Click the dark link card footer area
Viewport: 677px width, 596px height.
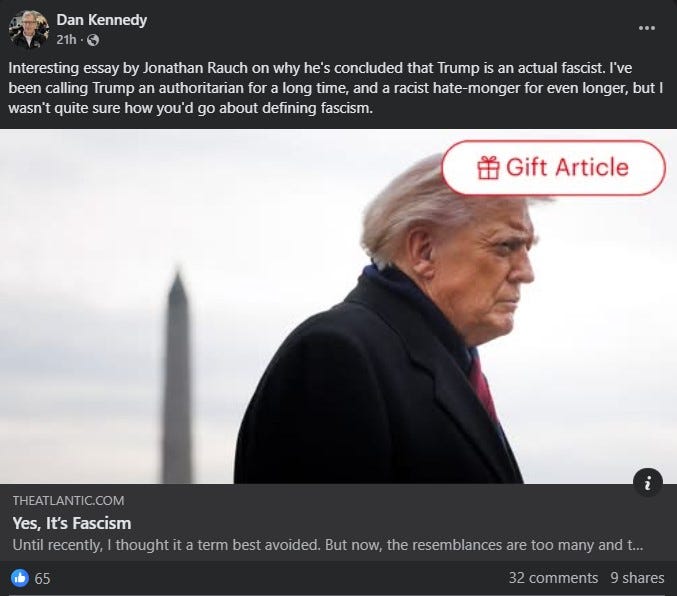338,523
